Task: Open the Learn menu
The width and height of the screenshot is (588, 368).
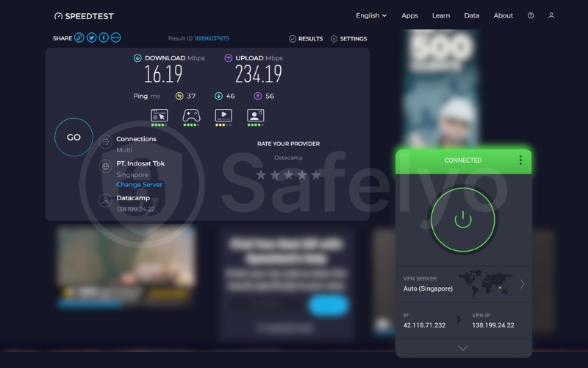Action: click(441, 15)
